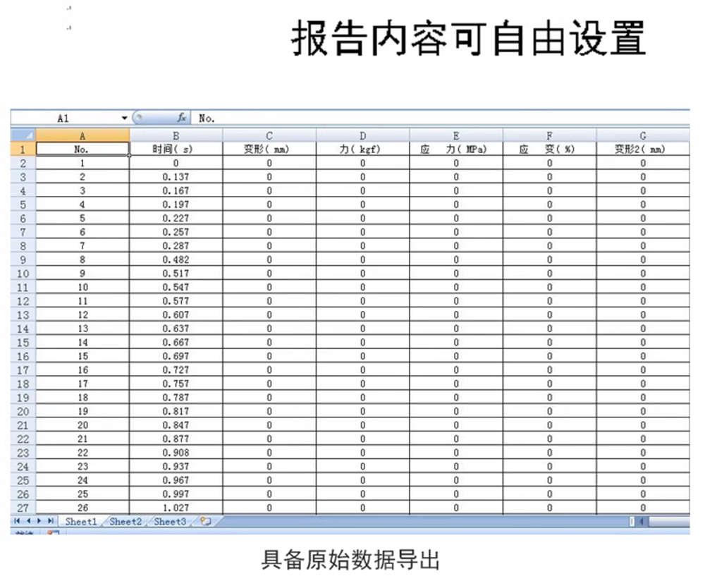
Task: Select the time cell 0.997
Action: click(x=176, y=494)
